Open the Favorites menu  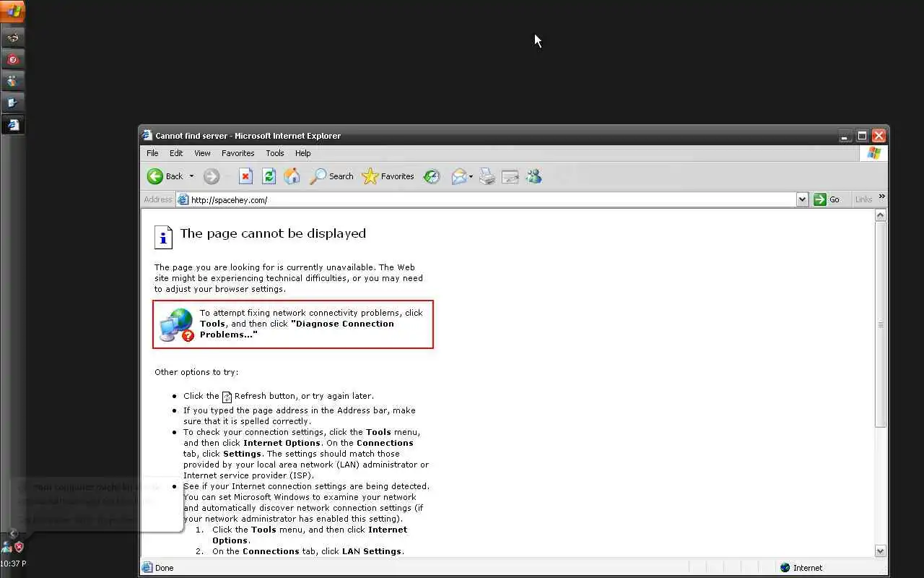coord(237,153)
